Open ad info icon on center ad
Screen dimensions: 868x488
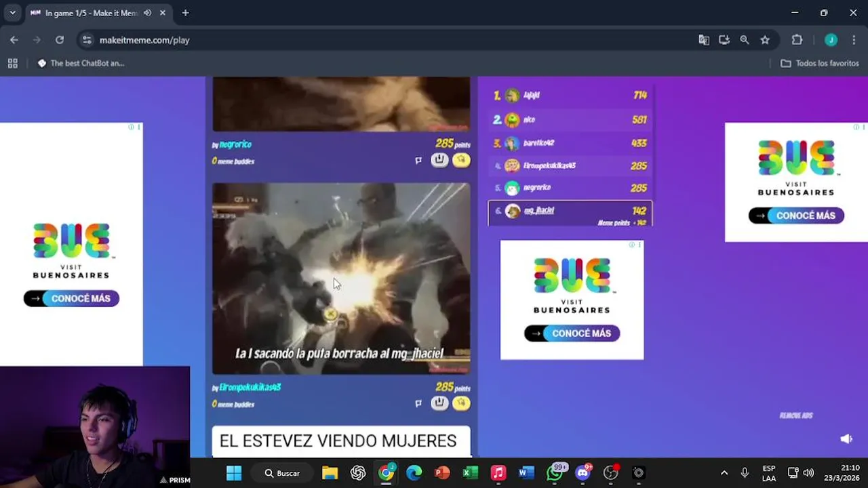[x=632, y=245]
